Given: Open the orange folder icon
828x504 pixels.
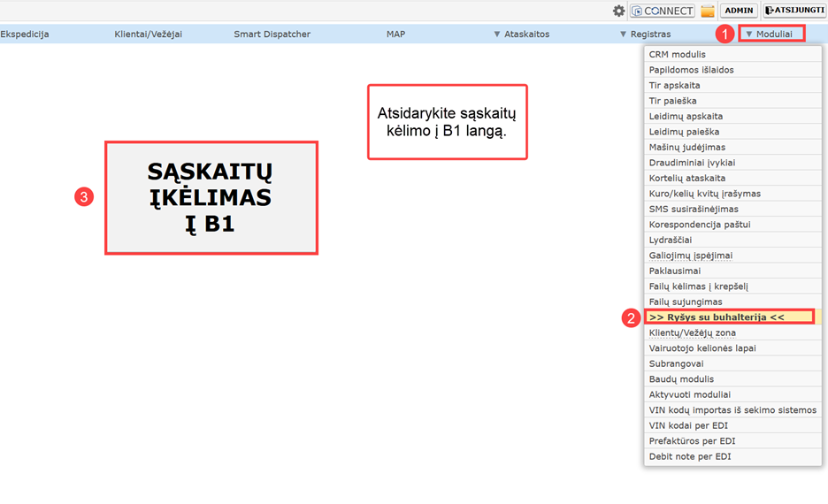Looking at the screenshot, I should pos(708,11).
